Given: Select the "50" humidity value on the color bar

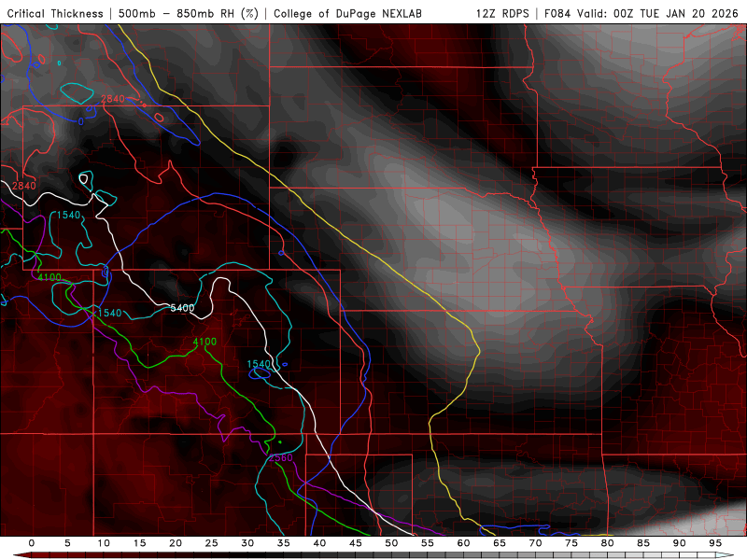Looking at the screenshot, I should click(x=391, y=543).
